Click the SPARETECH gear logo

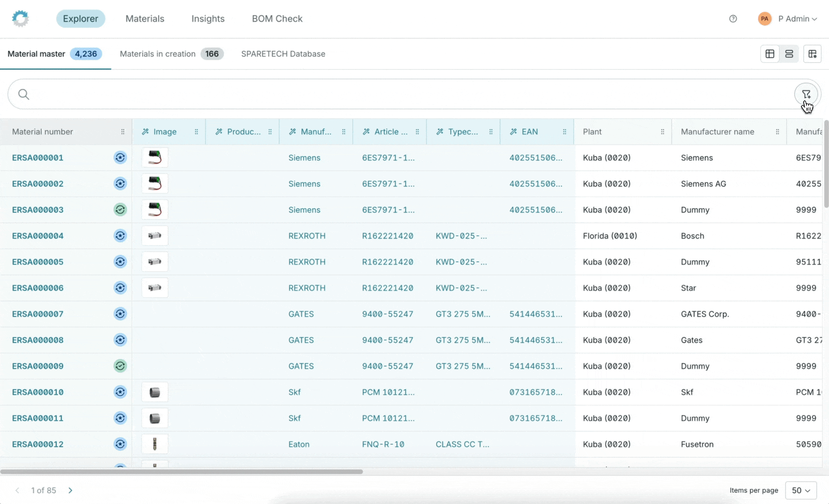tap(21, 19)
